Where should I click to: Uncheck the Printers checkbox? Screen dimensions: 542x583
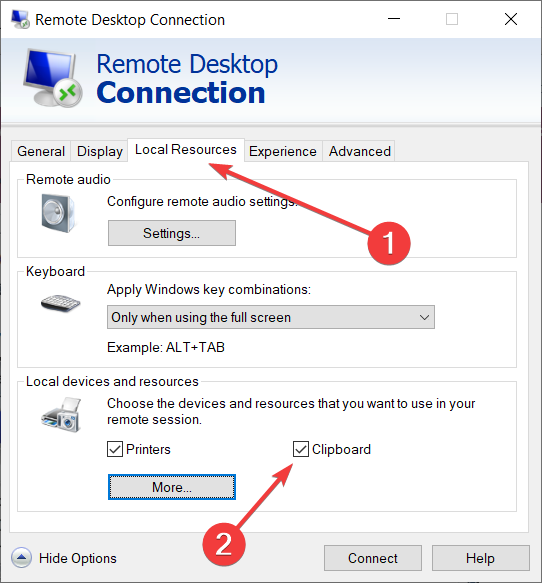click(115, 449)
